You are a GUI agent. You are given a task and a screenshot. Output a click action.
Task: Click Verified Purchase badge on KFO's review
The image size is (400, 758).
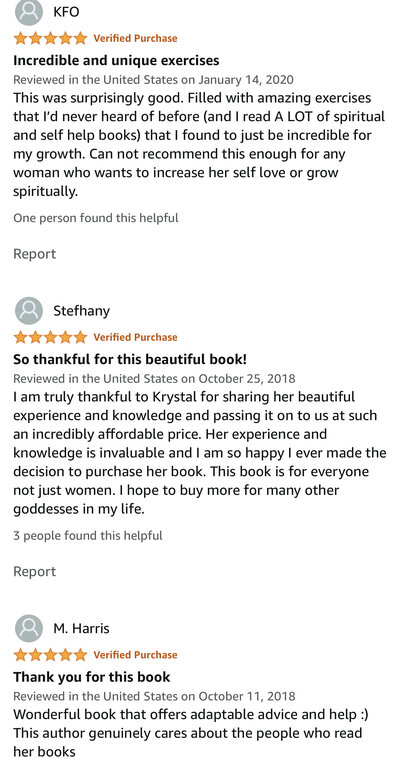(x=135, y=38)
